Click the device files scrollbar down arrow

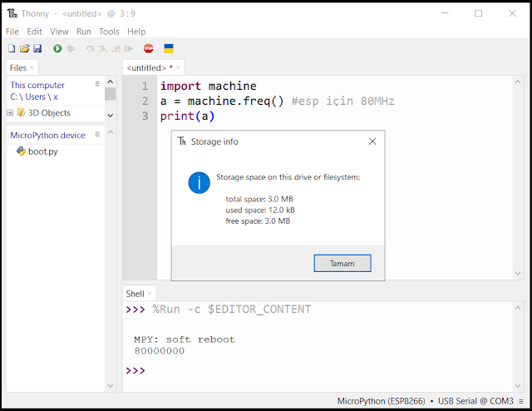[x=111, y=385]
